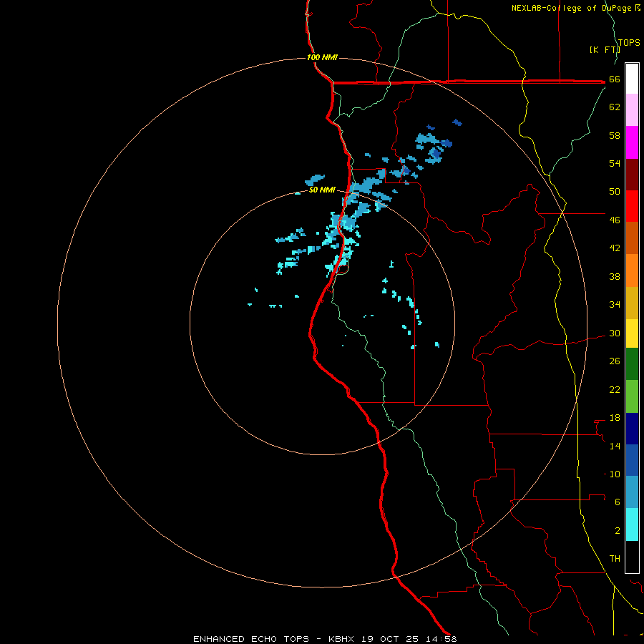Click the 2 legend value
644x644 pixels.
click(618, 530)
